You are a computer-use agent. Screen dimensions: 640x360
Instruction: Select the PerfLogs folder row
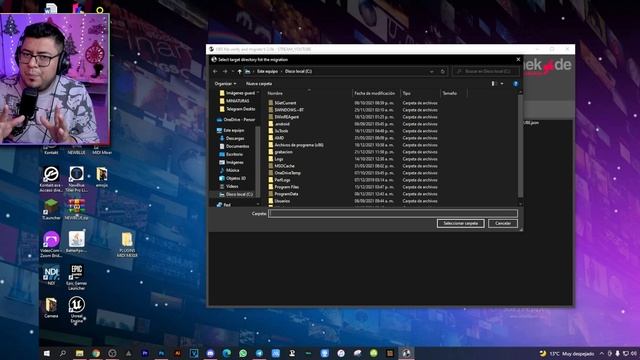[x=353, y=180]
